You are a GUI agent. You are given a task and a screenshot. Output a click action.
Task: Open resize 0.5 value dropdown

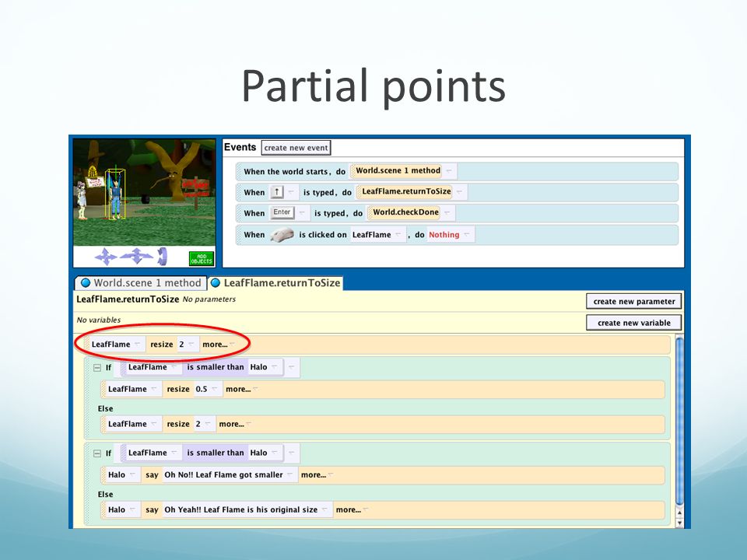pos(215,389)
